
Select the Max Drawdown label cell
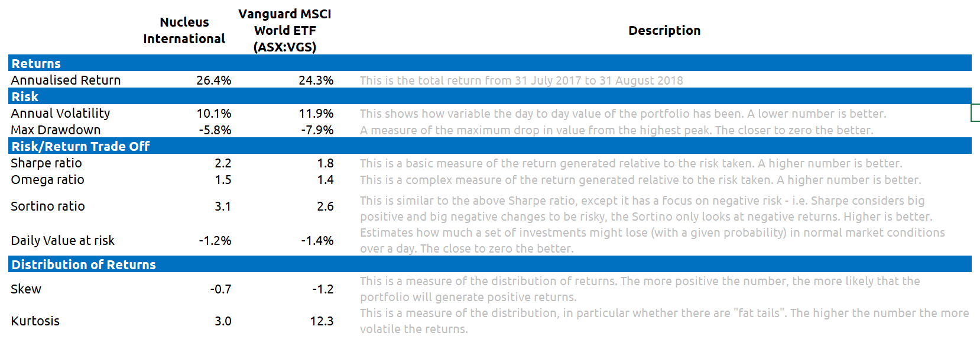[x=56, y=130]
